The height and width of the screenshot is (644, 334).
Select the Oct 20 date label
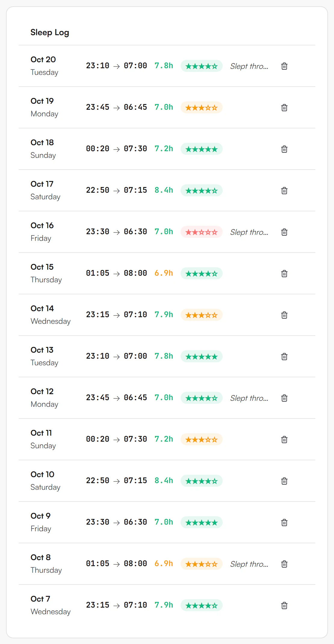click(43, 60)
